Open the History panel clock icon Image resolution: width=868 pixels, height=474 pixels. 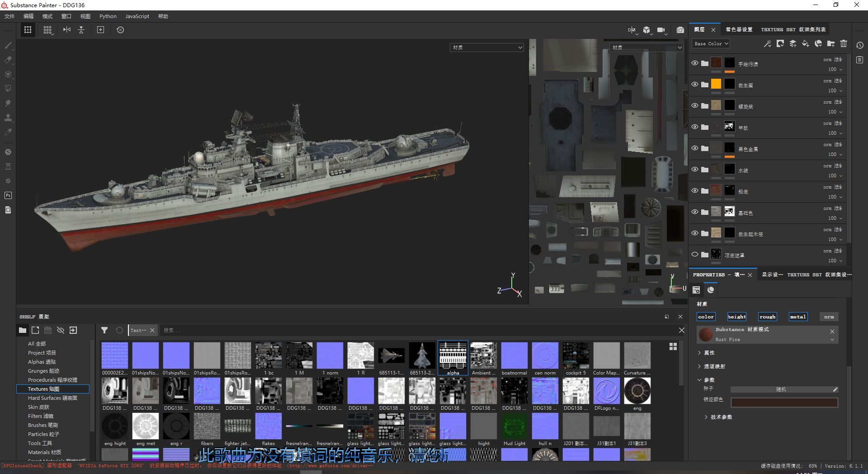(860, 45)
